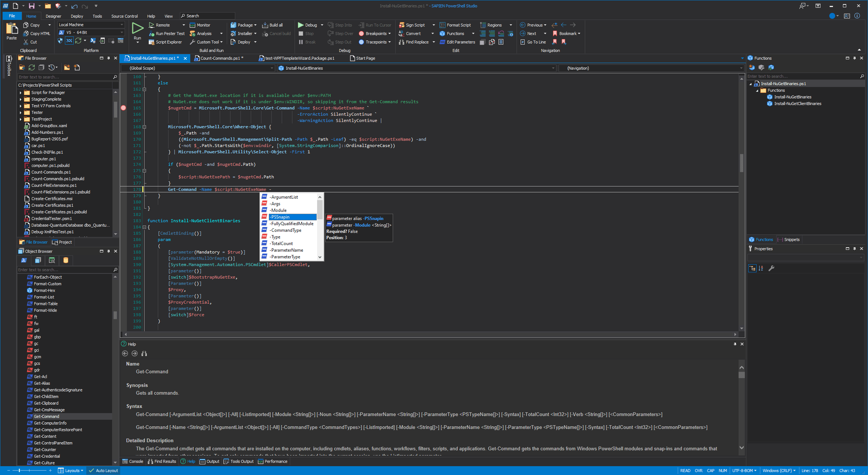Switch to the Designer ribbon tab
The height and width of the screenshot is (475, 868).
click(53, 16)
